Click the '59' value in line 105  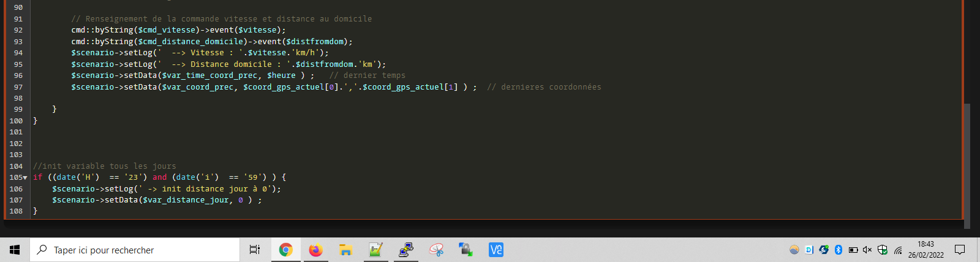tap(253, 177)
